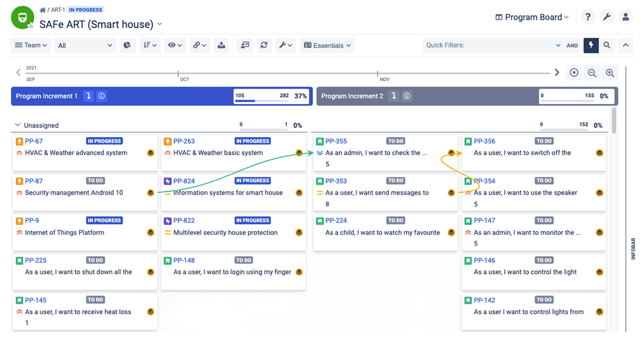Image resolution: width=644 pixels, height=337 pixels.
Task: Open the user profile icon
Action: tap(625, 17)
